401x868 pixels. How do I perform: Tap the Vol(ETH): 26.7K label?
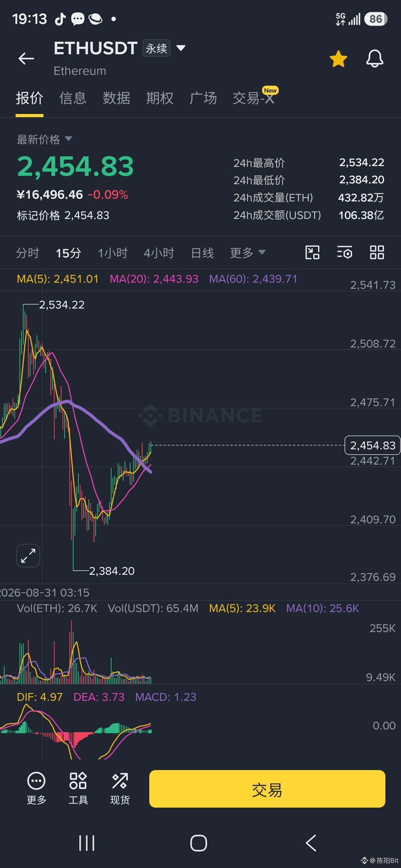click(57, 608)
